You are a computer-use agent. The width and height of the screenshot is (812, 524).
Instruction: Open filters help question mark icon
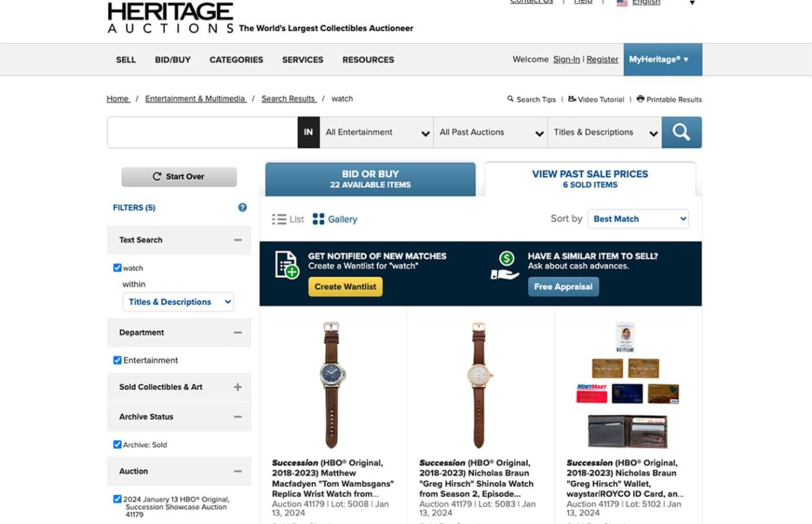[242, 208]
